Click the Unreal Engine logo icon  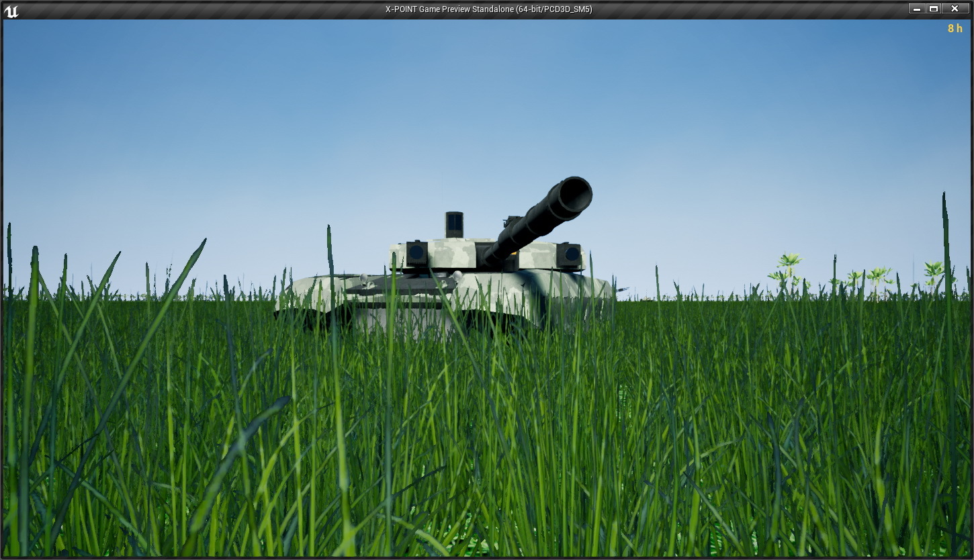11,10
